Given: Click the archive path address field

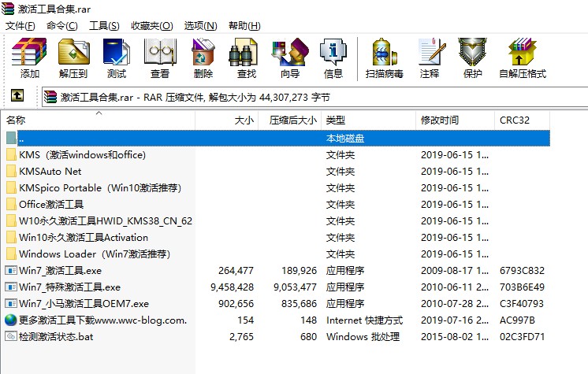Looking at the screenshot, I should [x=315, y=98].
